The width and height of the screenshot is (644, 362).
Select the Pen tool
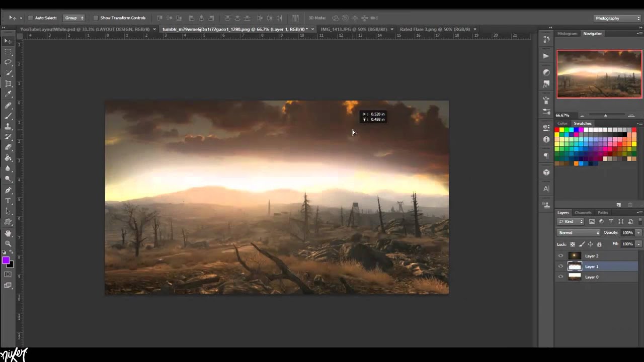[8, 191]
